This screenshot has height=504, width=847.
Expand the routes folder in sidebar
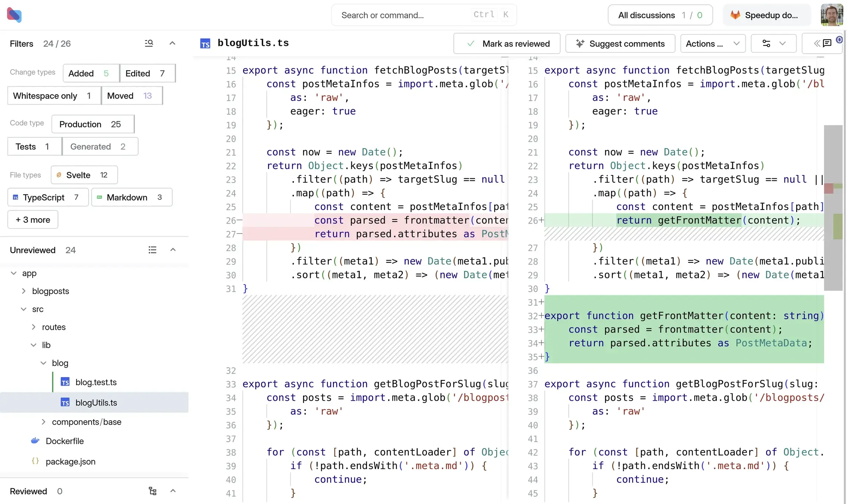click(33, 326)
